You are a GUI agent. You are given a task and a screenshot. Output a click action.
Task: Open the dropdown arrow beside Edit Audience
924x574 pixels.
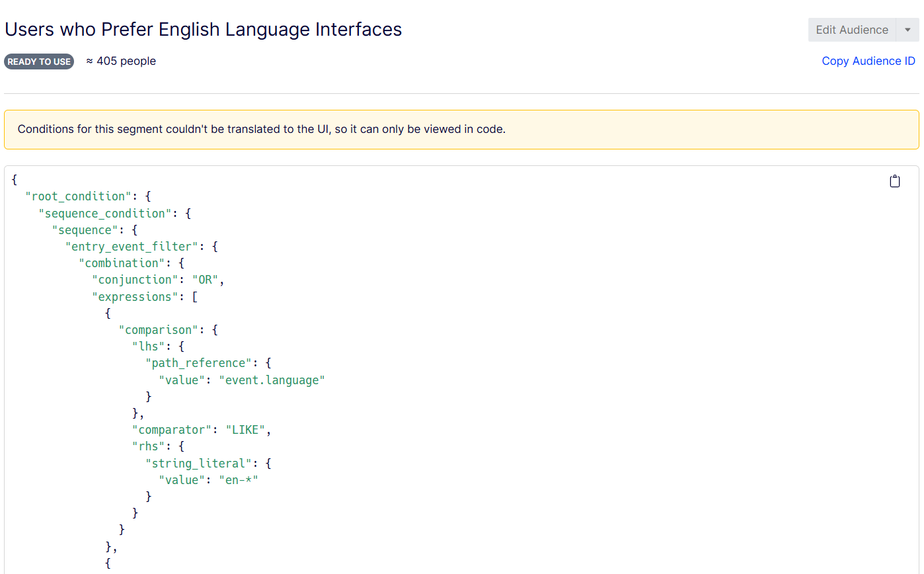click(907, 30)
